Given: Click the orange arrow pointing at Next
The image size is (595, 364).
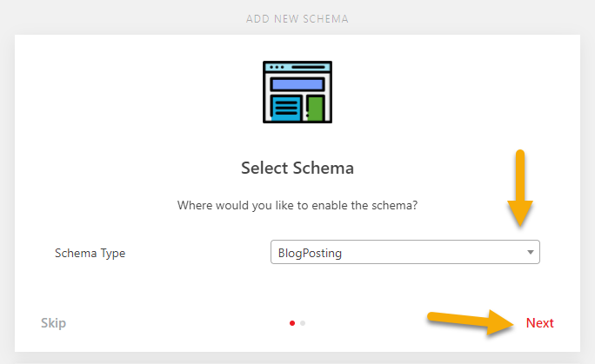Looking at the screenshot, I should tap(471, 321).
